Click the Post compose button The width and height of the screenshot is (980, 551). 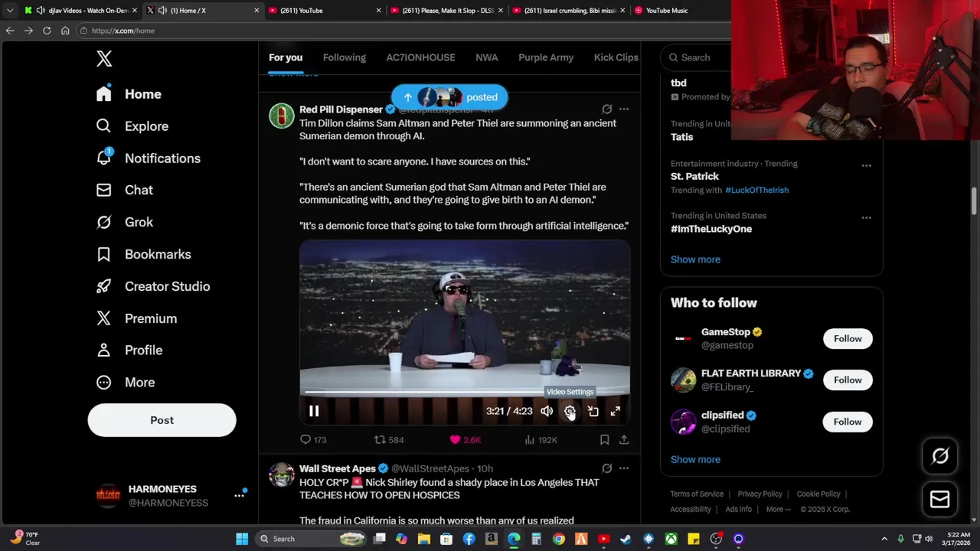pos(162,420)
